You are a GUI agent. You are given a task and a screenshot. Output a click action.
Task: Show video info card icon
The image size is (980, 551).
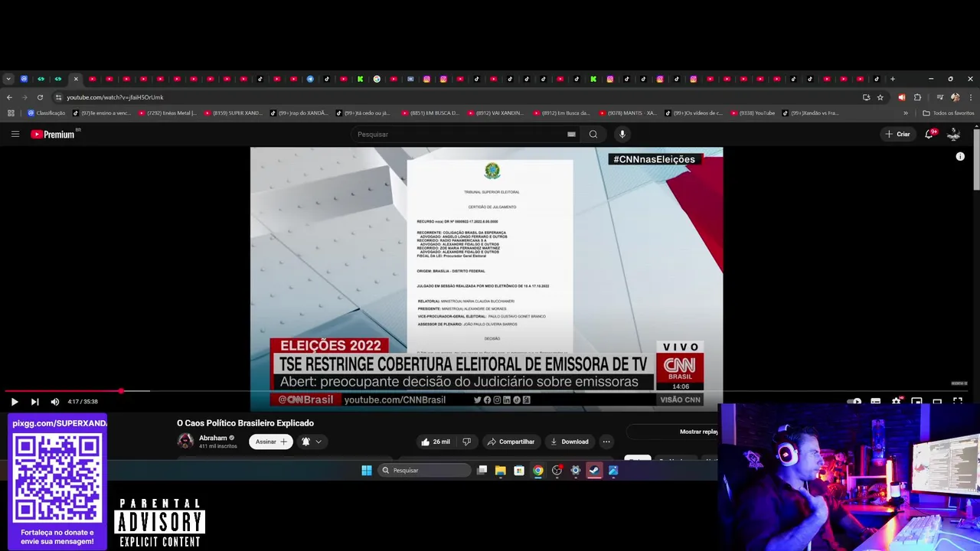tap(960, 156)
